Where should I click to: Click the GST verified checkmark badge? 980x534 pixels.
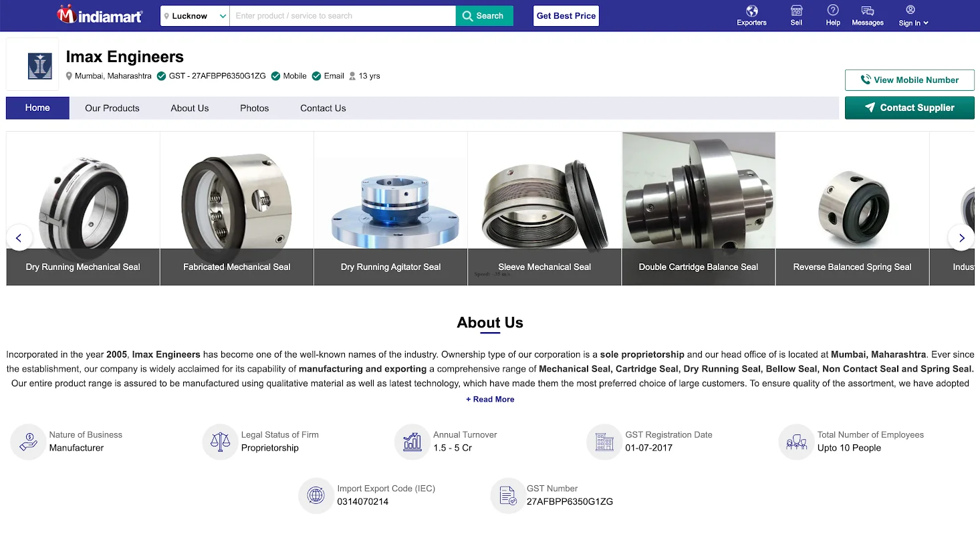(x=160, y=76)
